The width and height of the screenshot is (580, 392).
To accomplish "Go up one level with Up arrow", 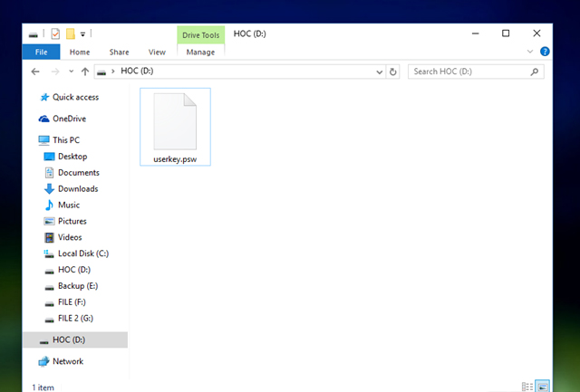I will 85,72.
